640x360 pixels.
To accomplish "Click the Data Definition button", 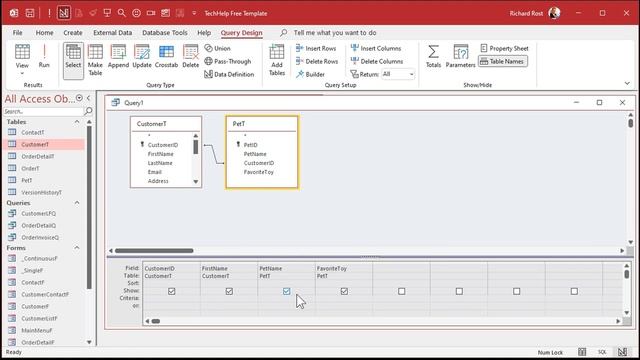I will tap(229, 74).
